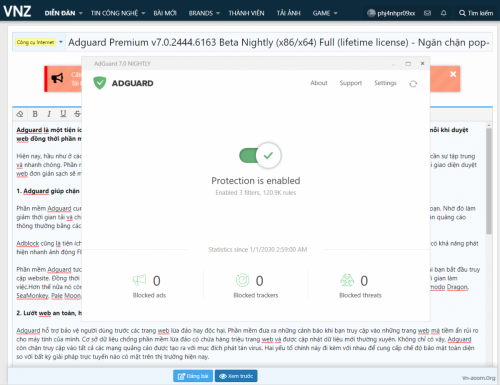The image size is (500, 385).
Task: Dismiss the orange notice banner
Action: (x=453, y=74)
